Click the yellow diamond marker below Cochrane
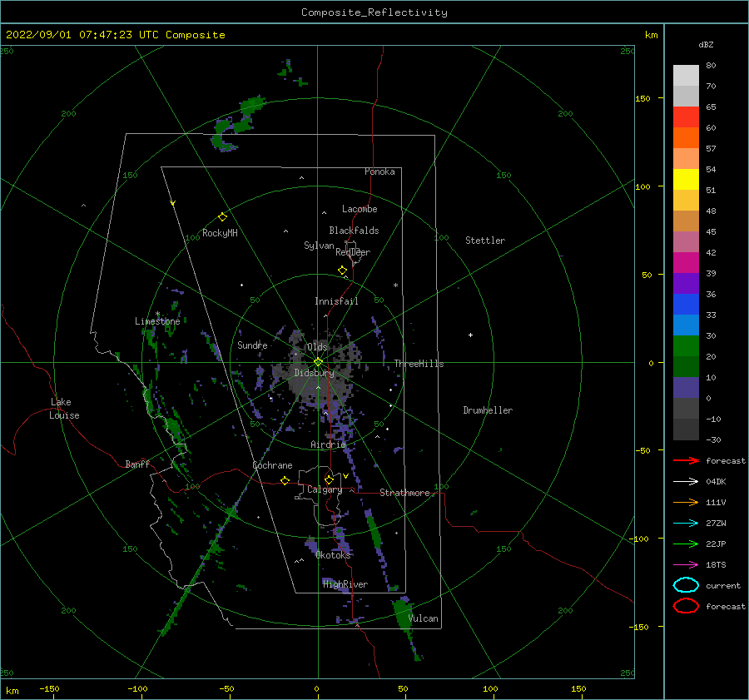 tap(285, 480)
